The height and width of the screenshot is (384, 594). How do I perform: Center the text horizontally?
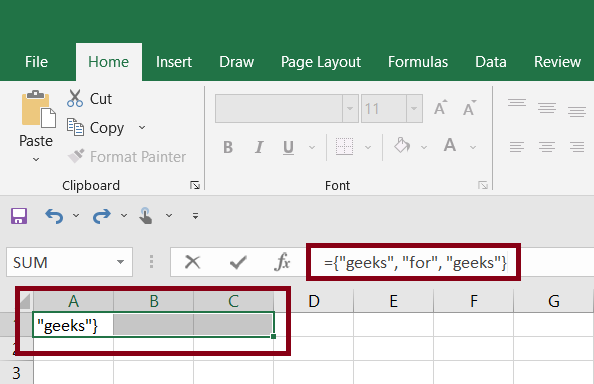(547, 147)
